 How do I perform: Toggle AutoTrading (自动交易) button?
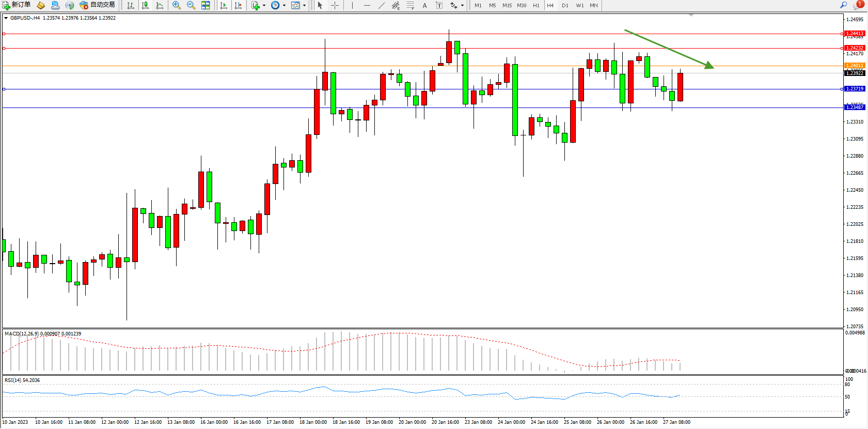pos(97,5)
